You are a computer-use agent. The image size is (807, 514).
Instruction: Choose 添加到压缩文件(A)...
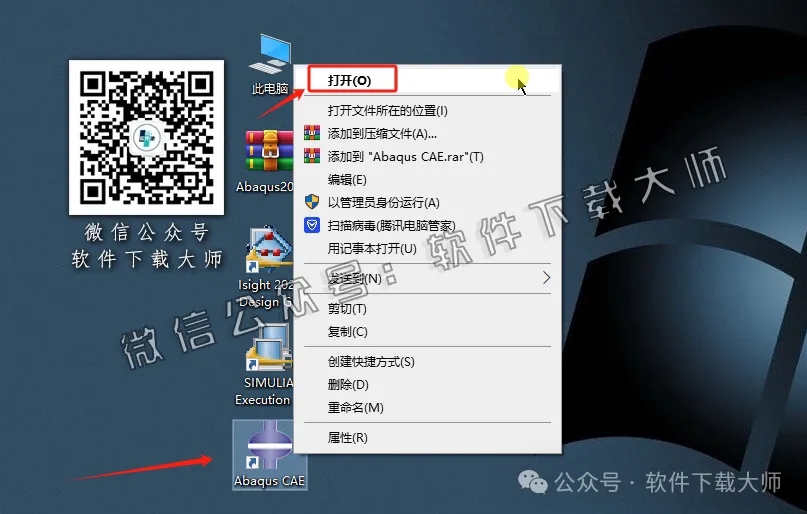(x=428, y=133)
